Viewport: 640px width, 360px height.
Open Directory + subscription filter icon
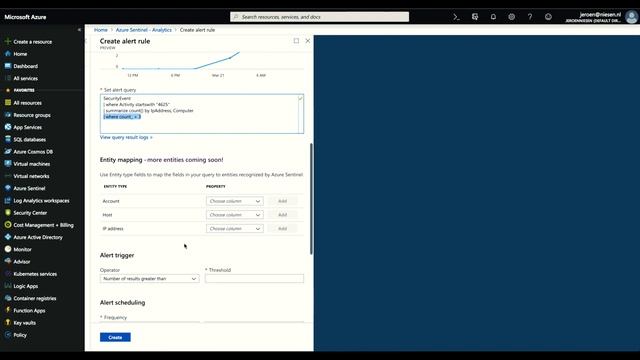pos(475,17)
